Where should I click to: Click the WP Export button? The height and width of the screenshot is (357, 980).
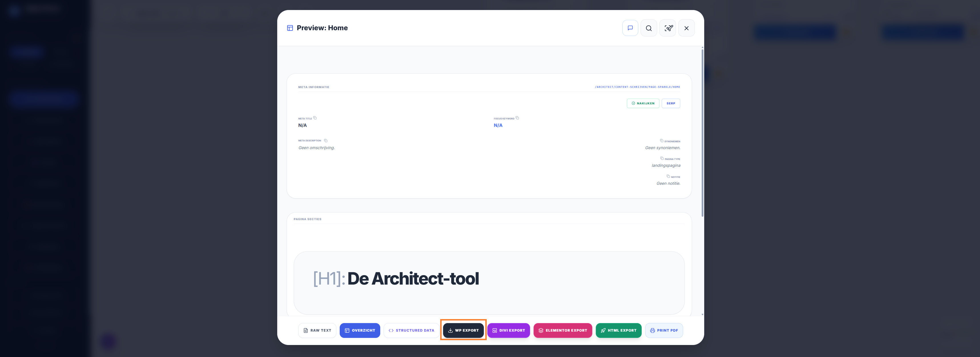[463, 330]
